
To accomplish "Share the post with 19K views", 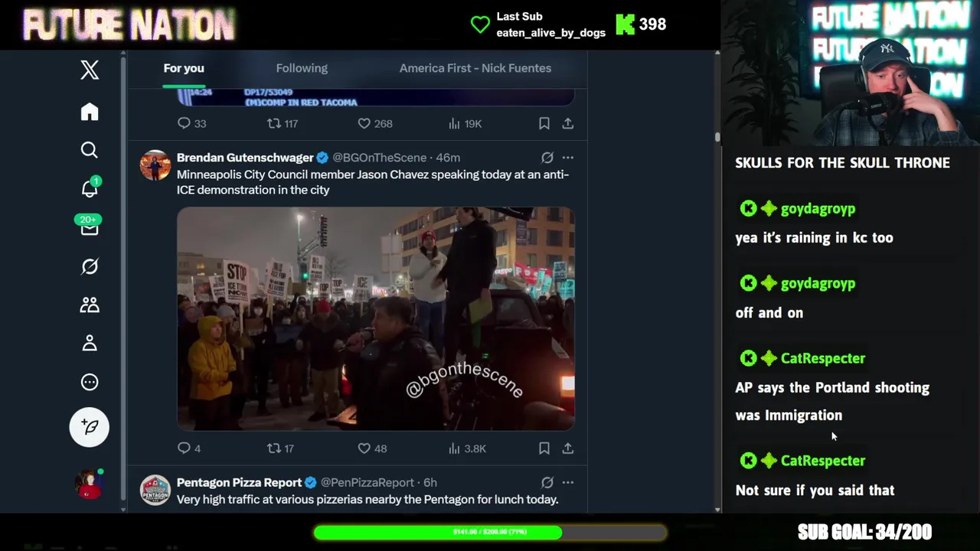I will tap(567, 123).
